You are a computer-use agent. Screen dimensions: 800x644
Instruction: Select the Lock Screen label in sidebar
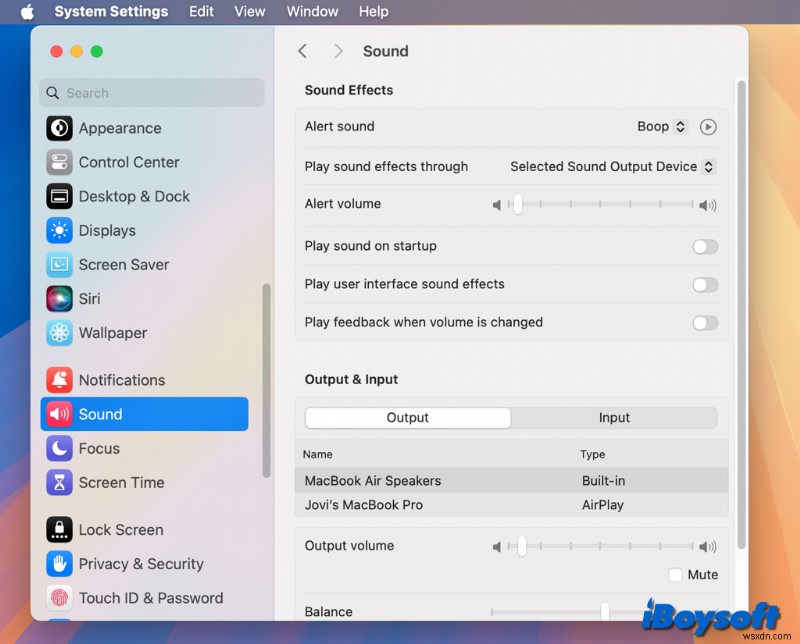[x=121, y=530]
